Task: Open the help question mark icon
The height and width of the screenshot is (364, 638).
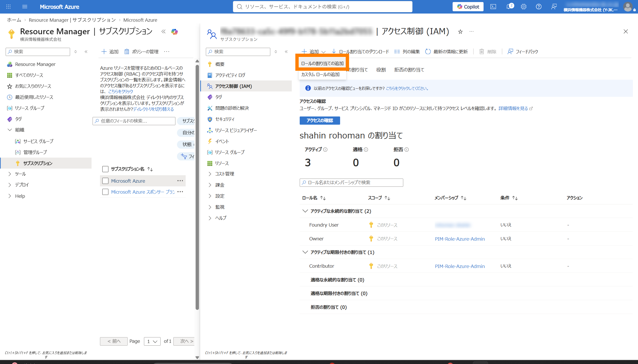Action: tap(539, 7)
